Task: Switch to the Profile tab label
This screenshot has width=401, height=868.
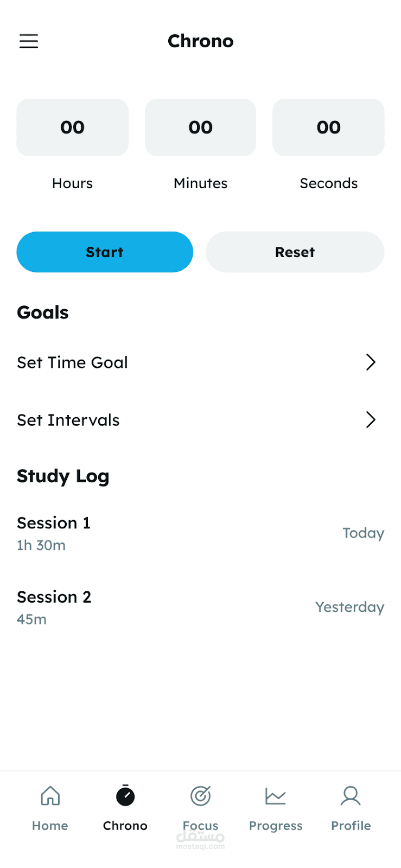Action: click(351, 826)
